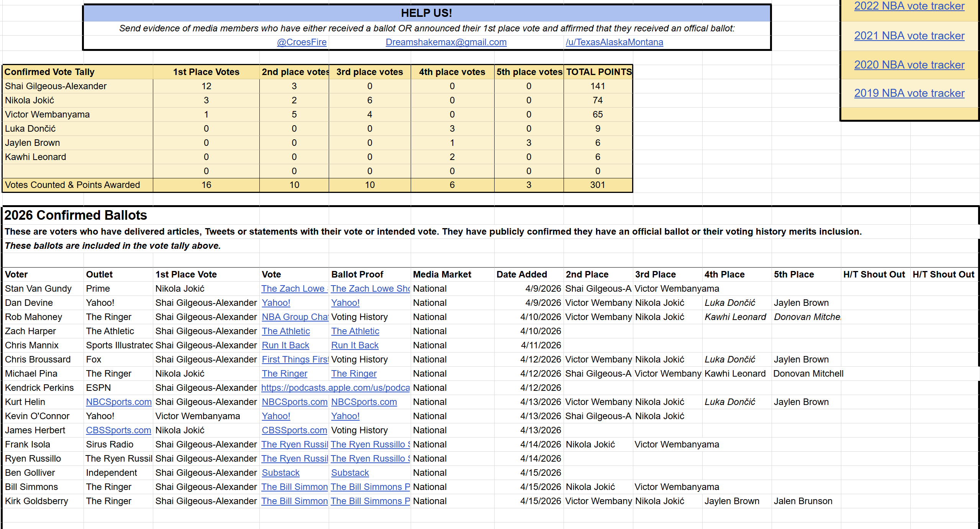The width and height of the screenshot is (980, 529).
Task: Open the 2019 NBA vote tracker link
Action: click(909, 93)
